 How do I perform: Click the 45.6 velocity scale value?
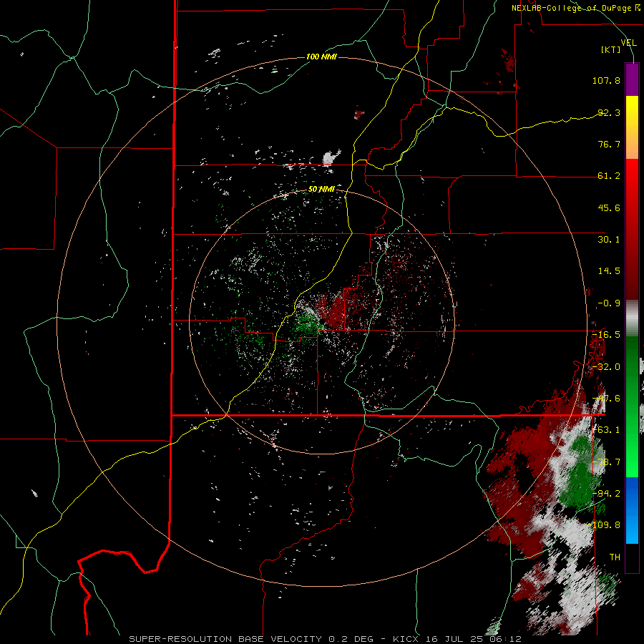click(609, 208)
